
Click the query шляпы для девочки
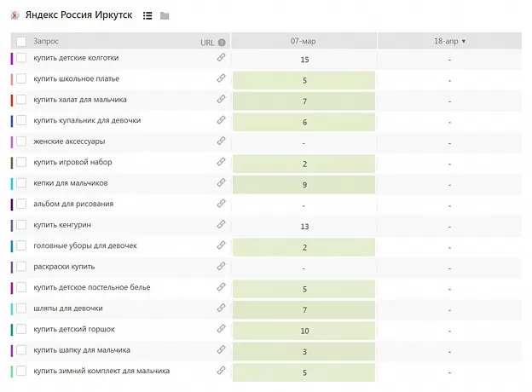pos(68,308)
